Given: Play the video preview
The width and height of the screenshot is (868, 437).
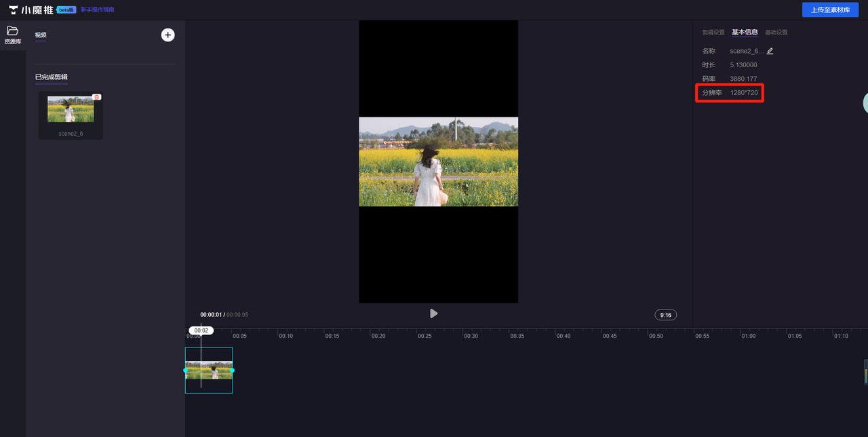Looking at the screenshot, I should click(x=433, y=313).
